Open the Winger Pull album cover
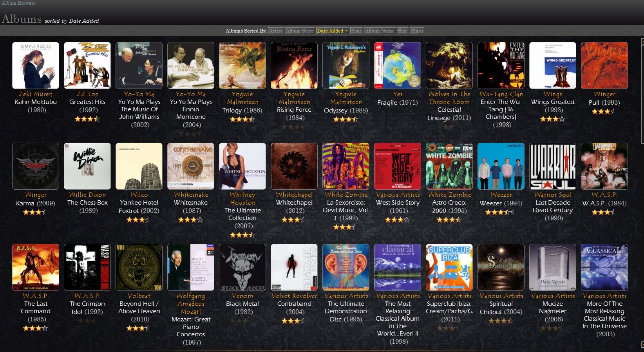The image size is (644, 352). [604, 65]
